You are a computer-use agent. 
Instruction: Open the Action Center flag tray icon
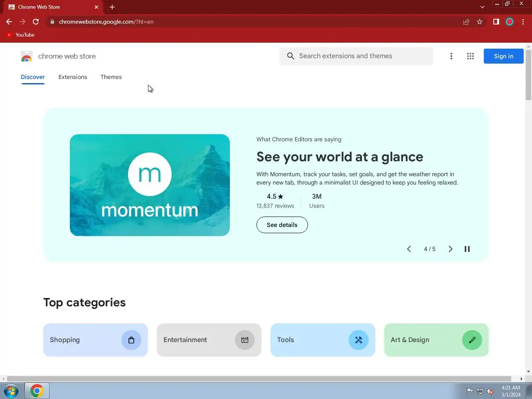point(470,391)
